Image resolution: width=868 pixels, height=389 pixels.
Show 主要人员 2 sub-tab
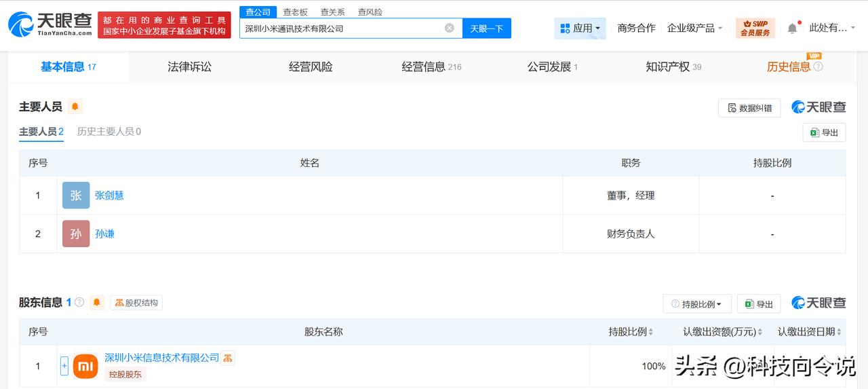click(41, 132)
